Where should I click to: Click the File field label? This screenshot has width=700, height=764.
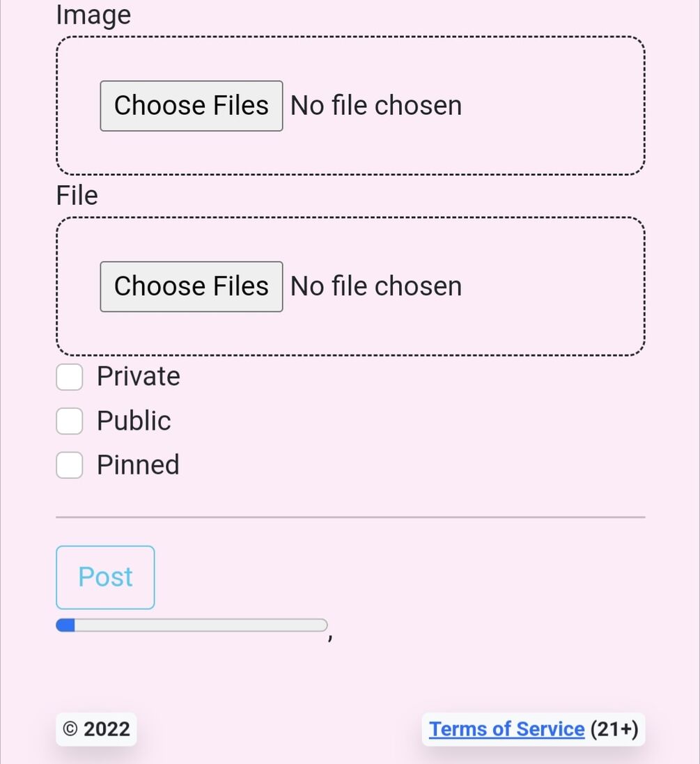point(77,196)
